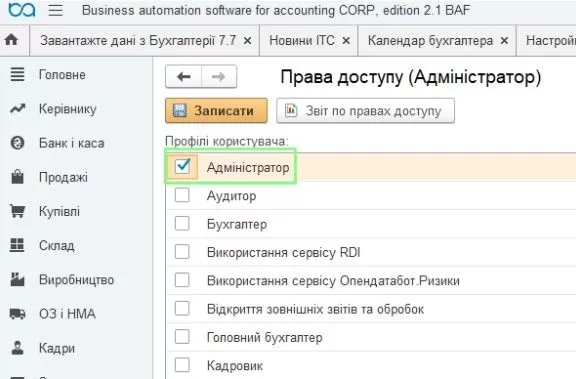
Task: Click the Записати save button
Action: [216, 111]
